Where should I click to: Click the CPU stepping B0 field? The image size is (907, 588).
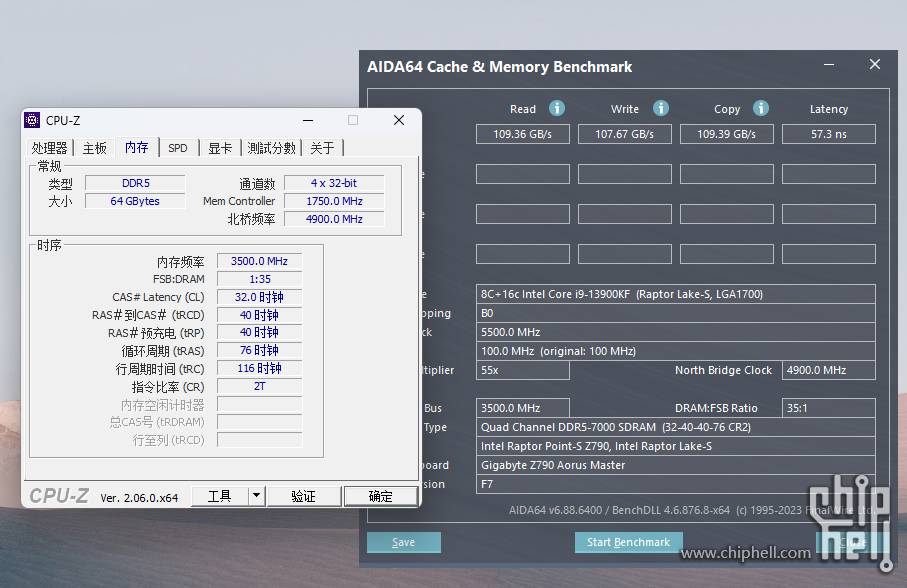point(676,313)
